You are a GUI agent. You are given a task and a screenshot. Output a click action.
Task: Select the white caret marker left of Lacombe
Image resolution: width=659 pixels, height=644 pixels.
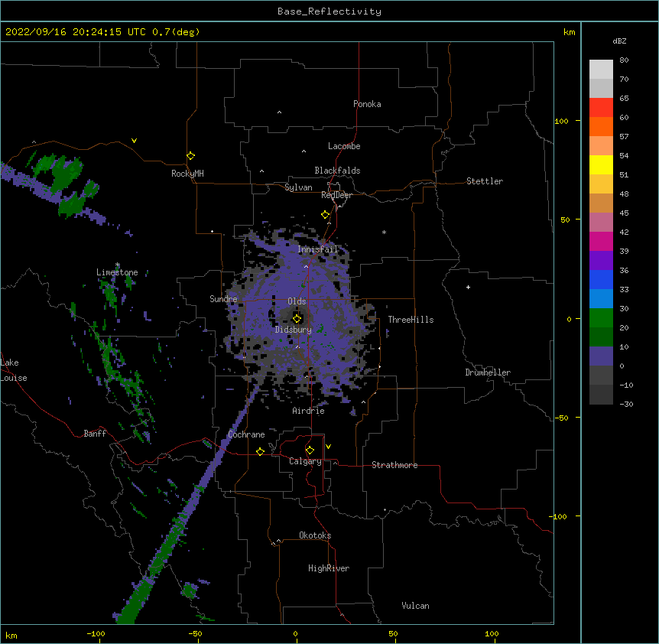304,151
